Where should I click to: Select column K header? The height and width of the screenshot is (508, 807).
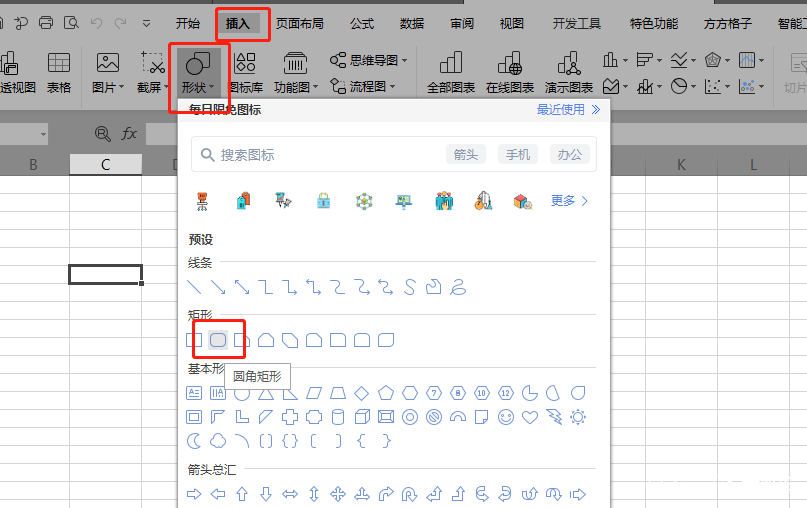[x=681, y=165]
